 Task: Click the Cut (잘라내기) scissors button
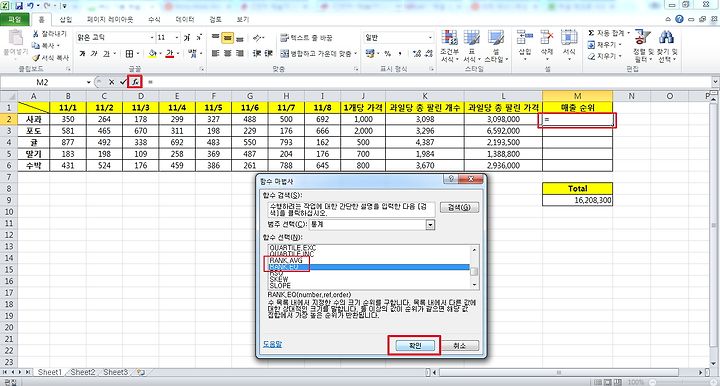point(50,34)
